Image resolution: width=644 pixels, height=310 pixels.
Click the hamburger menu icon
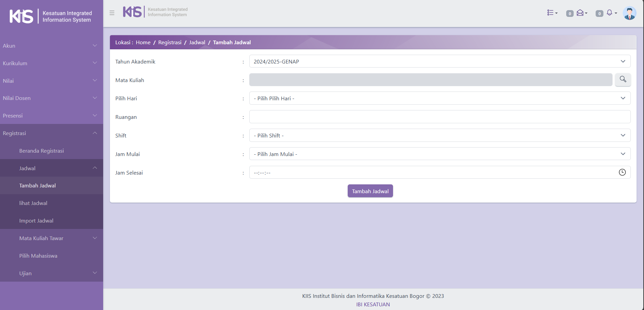click(112, 13)
